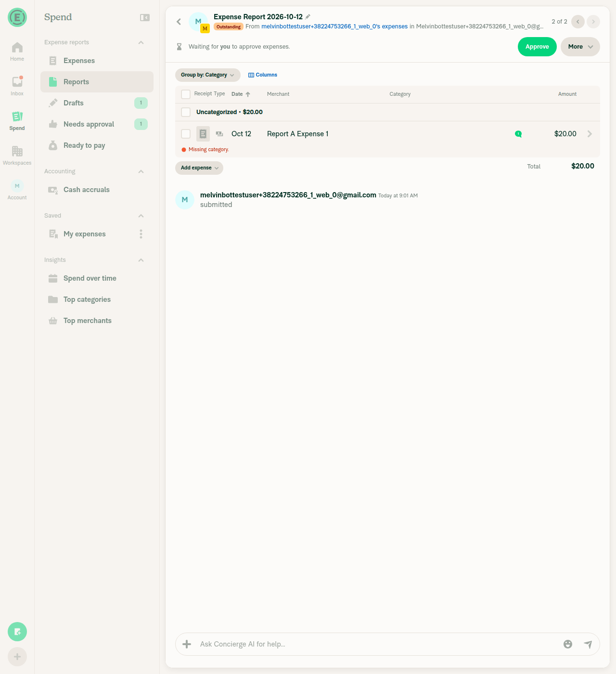Image resolution: width=616 pixels, height=674 pixels.
Task: Click the M avatar next to submitted message
Action: (x=185, y=200)
